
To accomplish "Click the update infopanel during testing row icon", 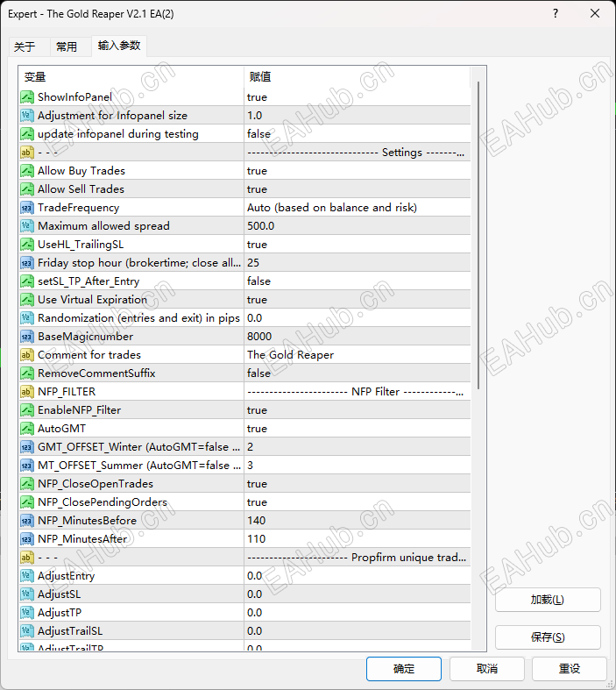I will click(27, 134).
